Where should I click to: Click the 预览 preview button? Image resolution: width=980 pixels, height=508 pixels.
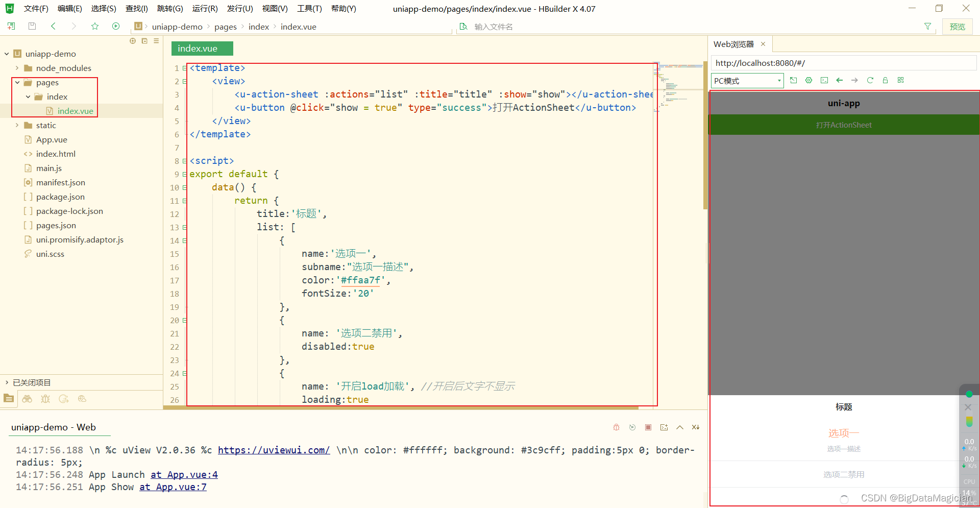tap(957, 27)
